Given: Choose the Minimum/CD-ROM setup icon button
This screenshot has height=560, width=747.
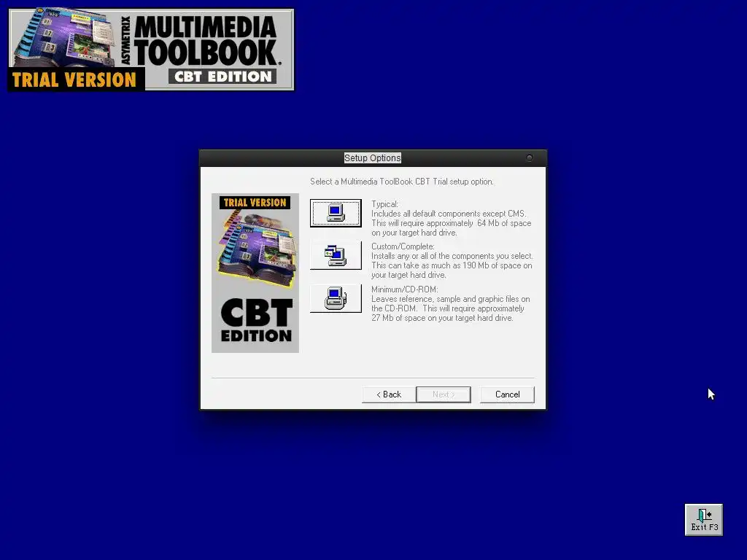Looking at the screenshot, I should coord(336,298).
